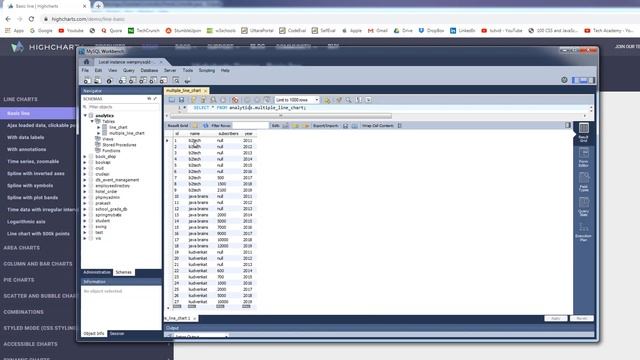640x360 pixels.
Task: Expand the book_shop schema
Action: [x=85, y=156]
